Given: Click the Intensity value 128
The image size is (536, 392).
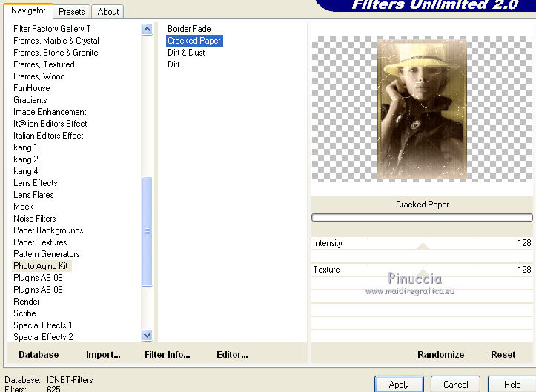Looking at the screenshot, I should pos(524,243).
